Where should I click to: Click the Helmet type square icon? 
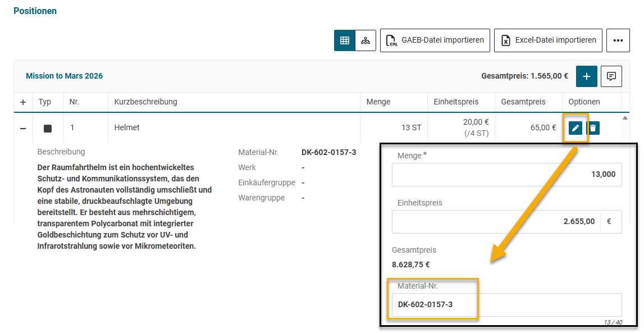click(48, 128)
